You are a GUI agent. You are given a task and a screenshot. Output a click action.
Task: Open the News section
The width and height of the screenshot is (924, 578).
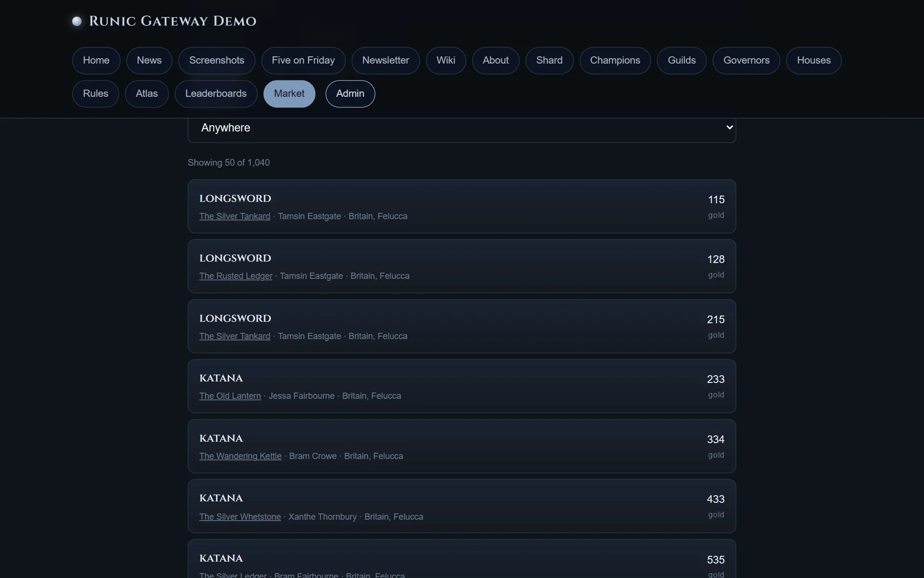(x=149, y=61)
